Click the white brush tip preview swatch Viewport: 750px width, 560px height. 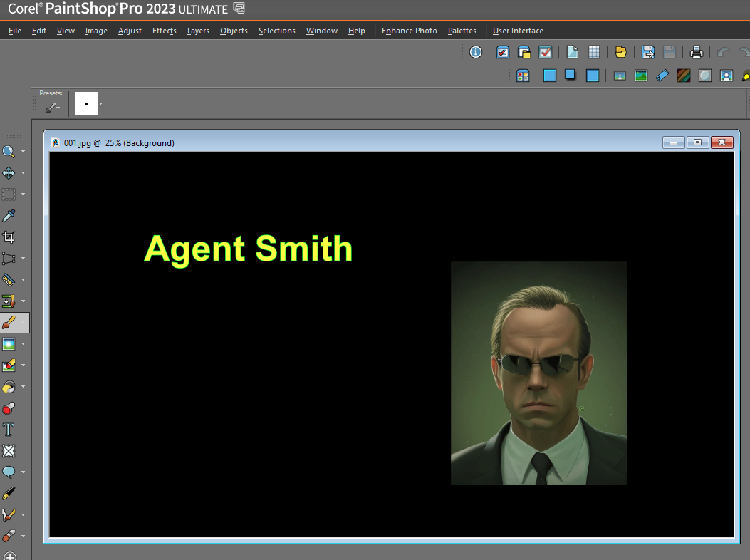[x=86, y=104]
